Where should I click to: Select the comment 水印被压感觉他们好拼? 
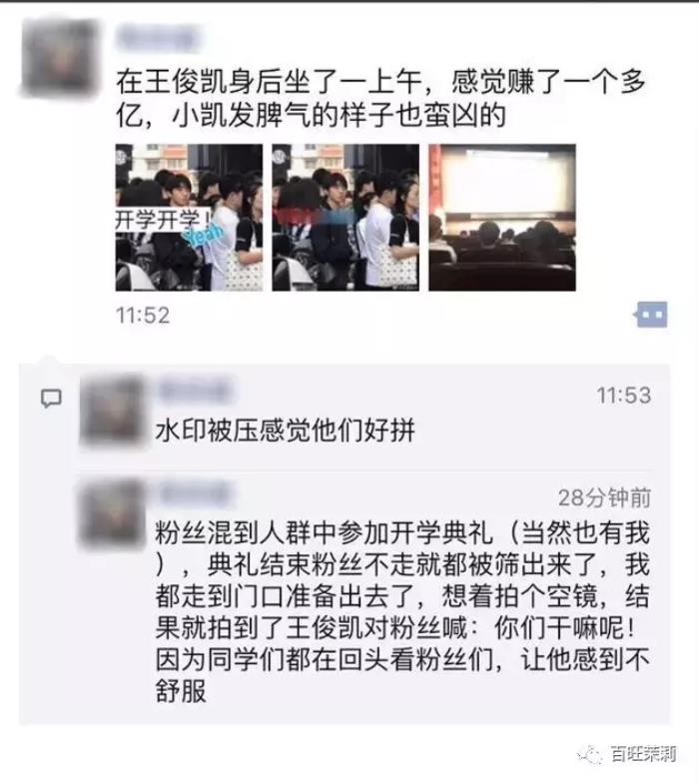pyautogui.click(x=285, y=430)
